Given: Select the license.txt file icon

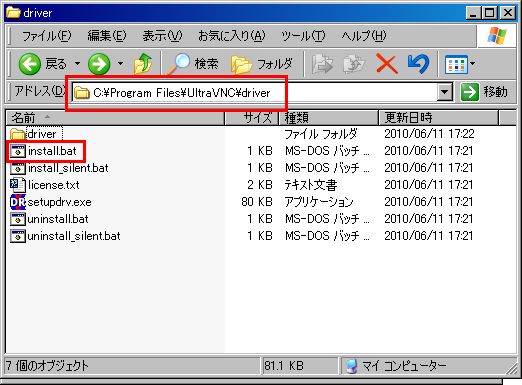Looking at the screenshot, I should (18, 185).
